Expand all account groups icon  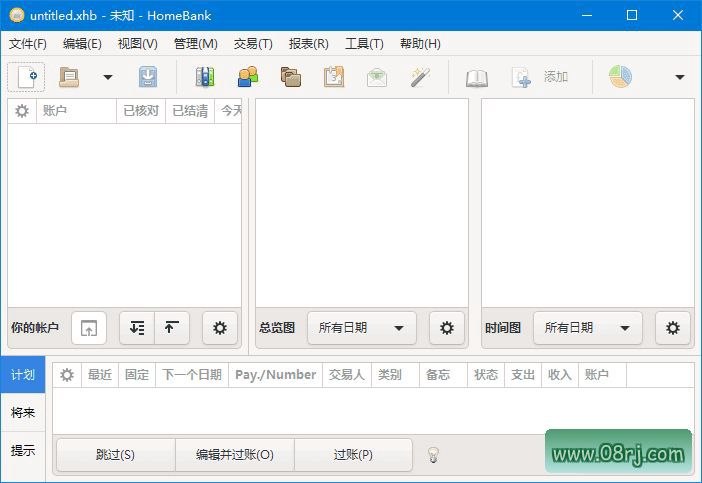pyautogui.click(x=137, y=328)
